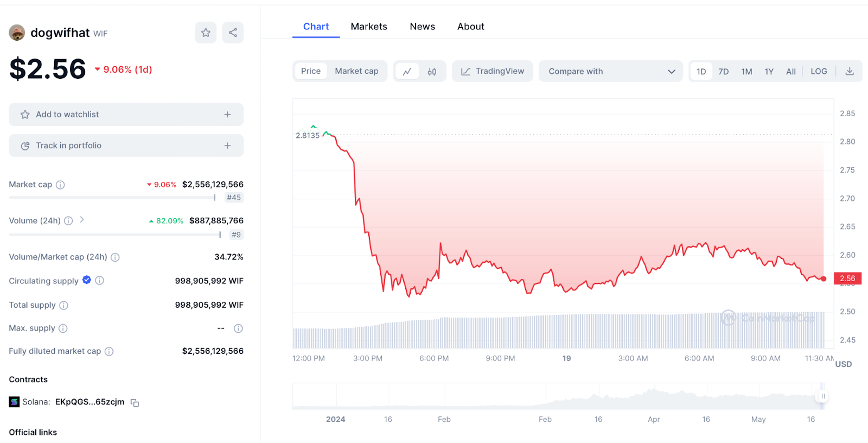Click the Official links heading

click(x=33, y=432)
